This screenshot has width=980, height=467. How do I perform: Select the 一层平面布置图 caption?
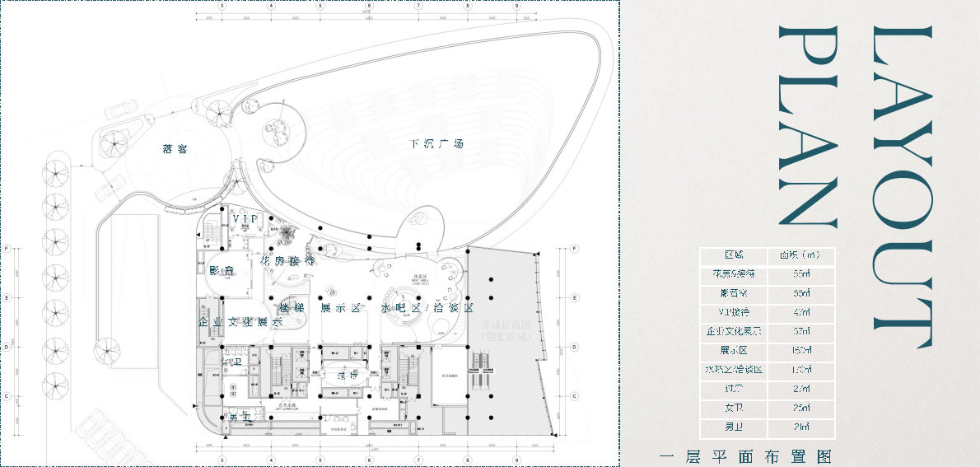click(x=745, y=455)
